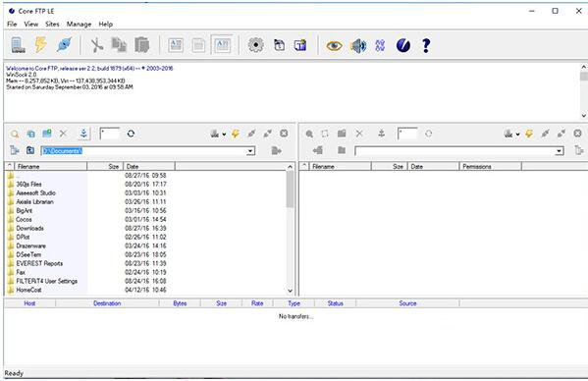
Task: Click the middle greyed document mode icon
Action: [x=198, y=46]
